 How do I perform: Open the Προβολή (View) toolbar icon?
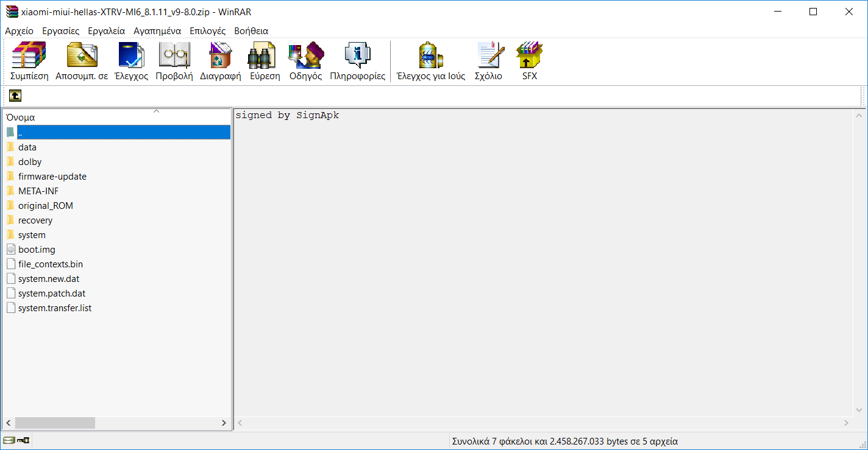(174, 55)
